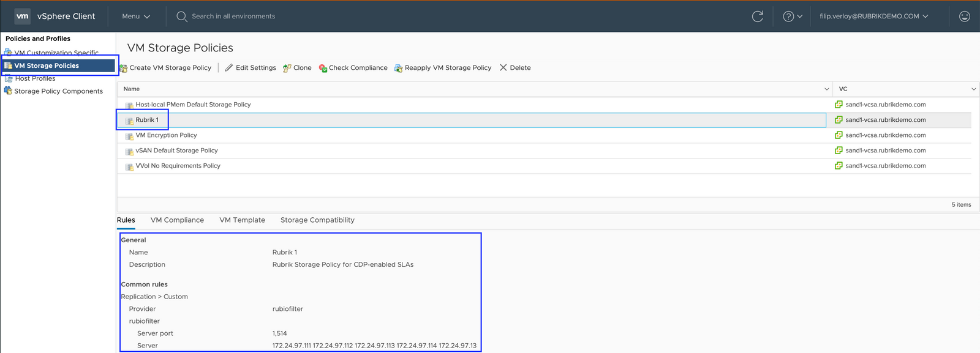Click the Delete X icon

click(503, 67)
